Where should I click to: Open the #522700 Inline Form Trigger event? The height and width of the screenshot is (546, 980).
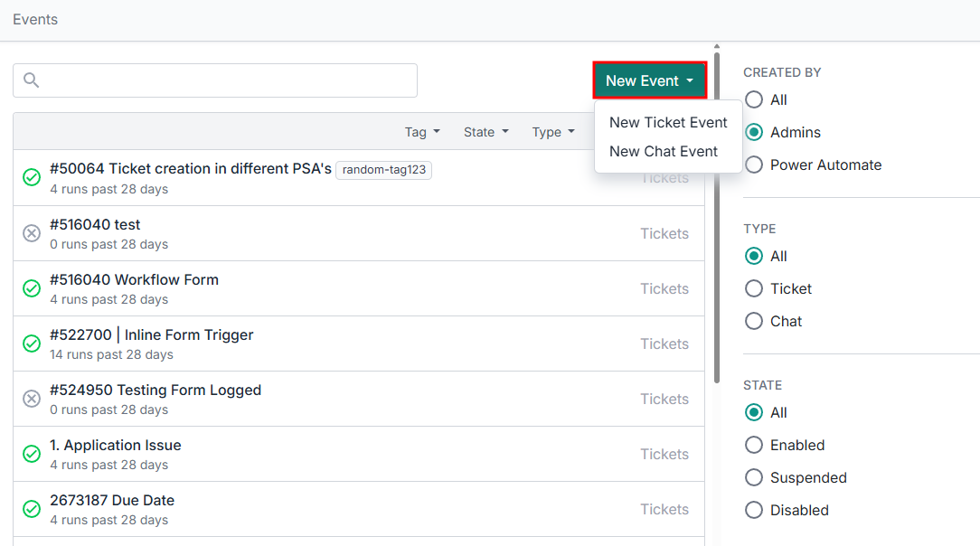tap(152, 334)
